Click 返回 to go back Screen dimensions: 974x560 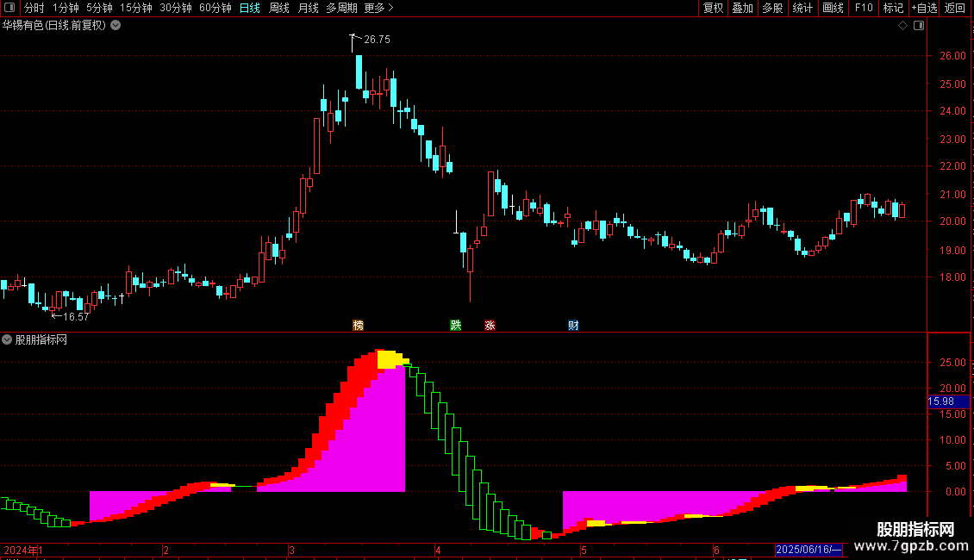(955, 8)
